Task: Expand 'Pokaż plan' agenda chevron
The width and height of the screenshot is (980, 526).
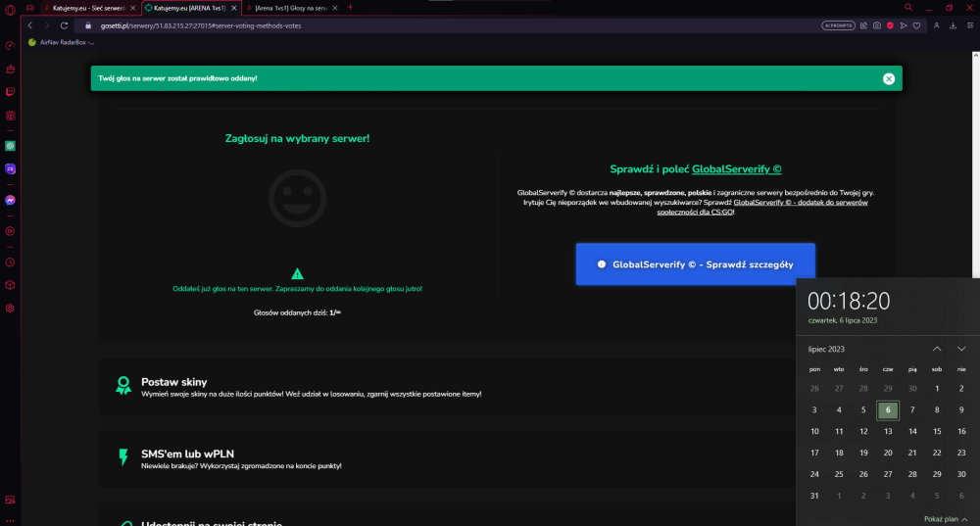Action: (x=964, y=519)
